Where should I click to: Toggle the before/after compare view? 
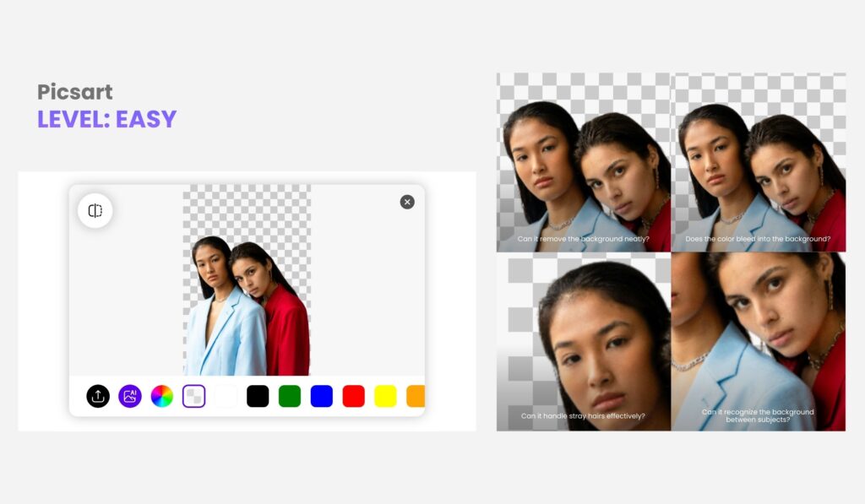click(95, 211)
